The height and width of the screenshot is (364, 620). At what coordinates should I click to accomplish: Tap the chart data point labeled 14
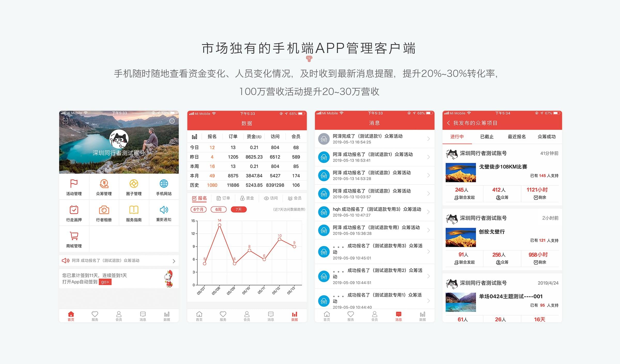(x=220, y=225)
